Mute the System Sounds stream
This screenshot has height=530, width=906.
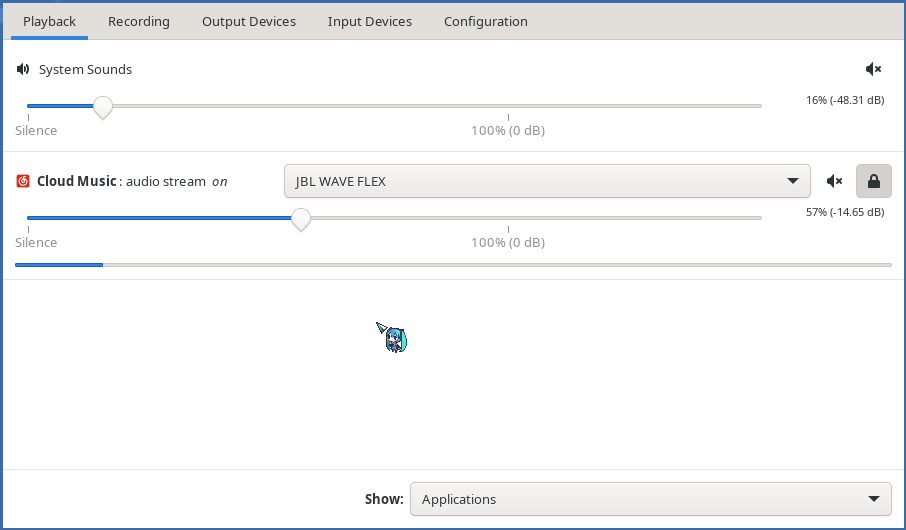pos(873,69)
